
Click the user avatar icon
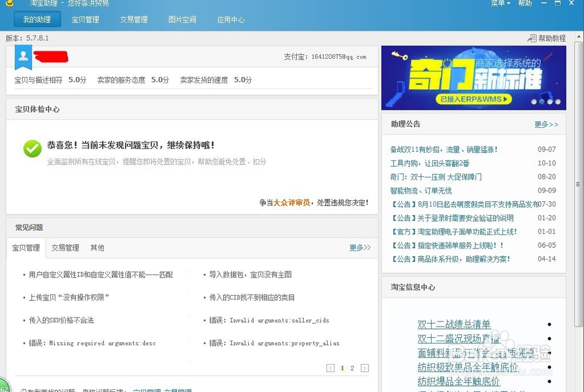tap(23, 57)
